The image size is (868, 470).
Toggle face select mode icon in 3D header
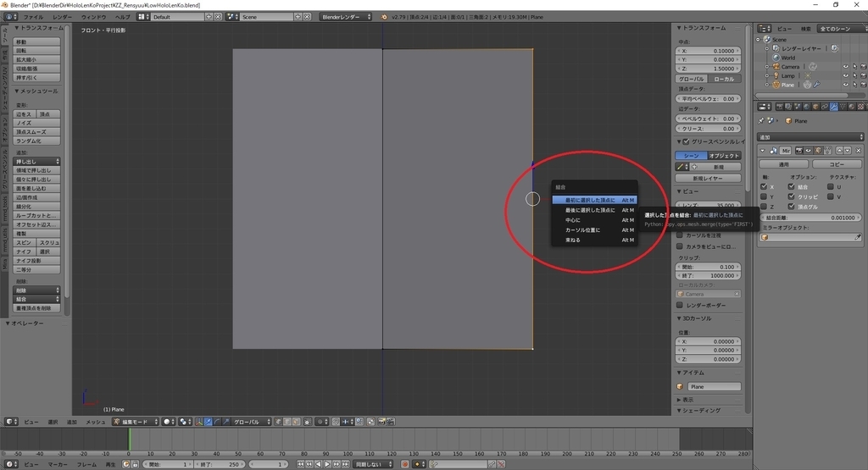296,422
